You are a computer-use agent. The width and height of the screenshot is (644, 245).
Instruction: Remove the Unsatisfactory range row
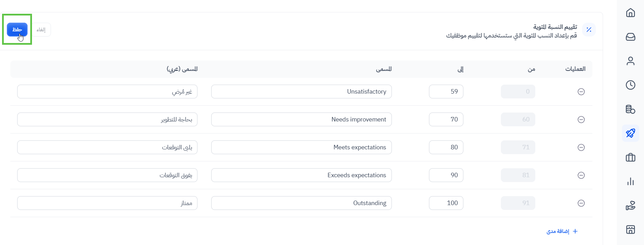(x=581, y=92)
